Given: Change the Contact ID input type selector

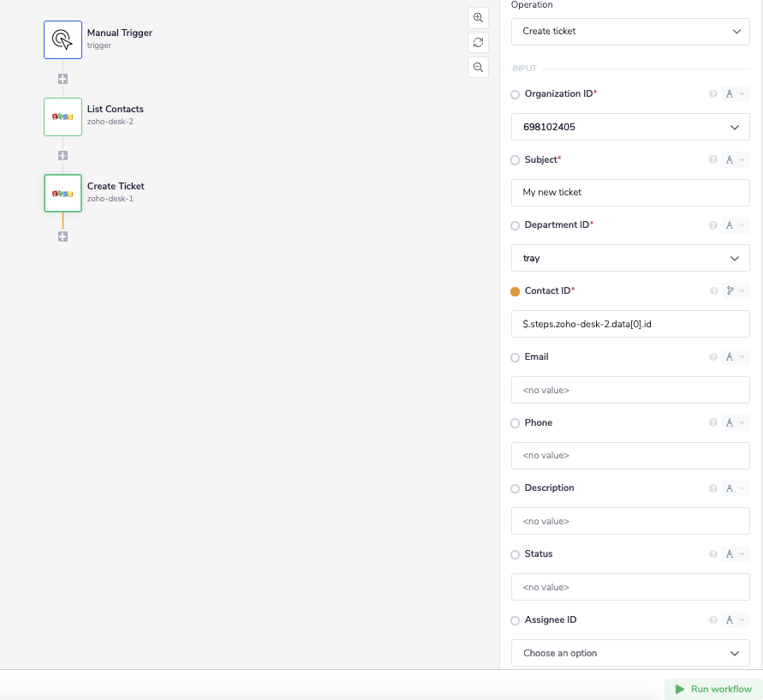Looking at the screenshot, I should point(735,291).
